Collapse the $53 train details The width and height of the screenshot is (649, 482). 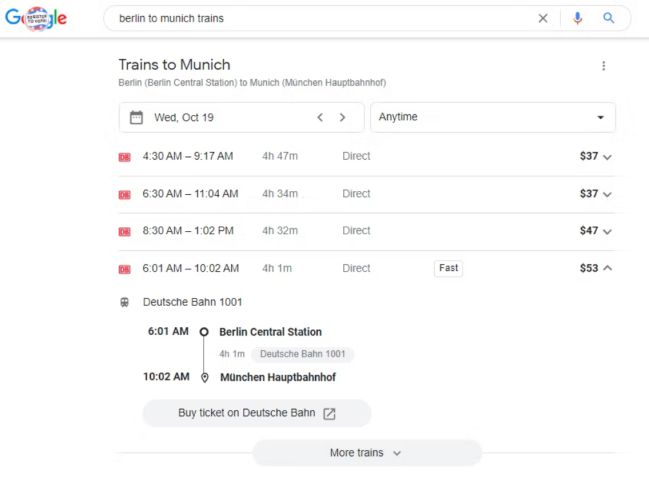tap(607, 268)
